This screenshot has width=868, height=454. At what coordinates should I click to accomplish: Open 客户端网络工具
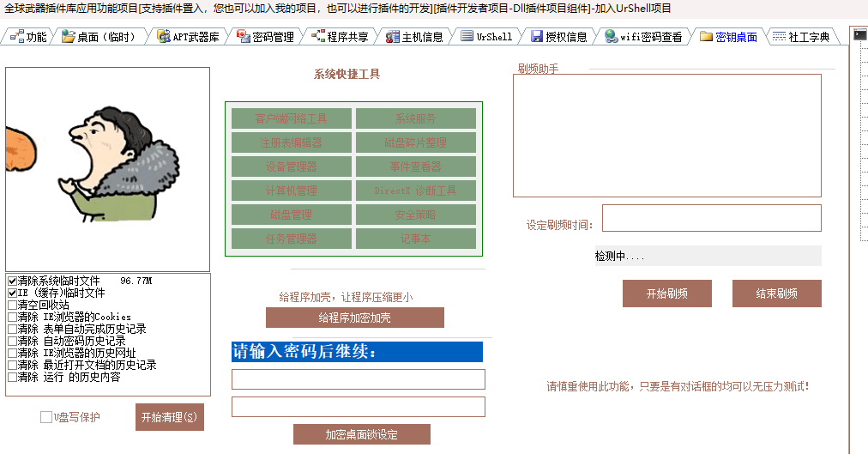(x=291, y=118)
